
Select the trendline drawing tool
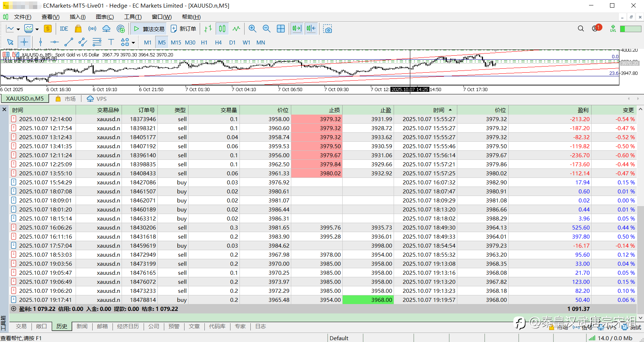68,42
